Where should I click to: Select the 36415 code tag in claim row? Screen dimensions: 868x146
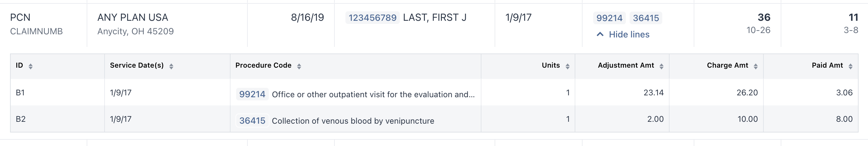click(x=646, y=18)
